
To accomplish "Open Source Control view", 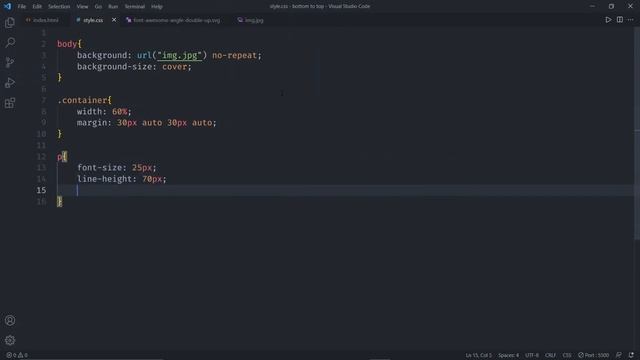I will click(10, 62).
